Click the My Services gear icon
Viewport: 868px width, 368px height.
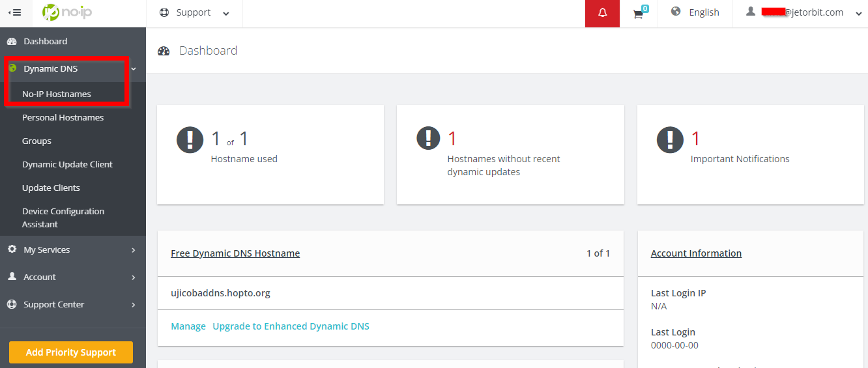12,249
